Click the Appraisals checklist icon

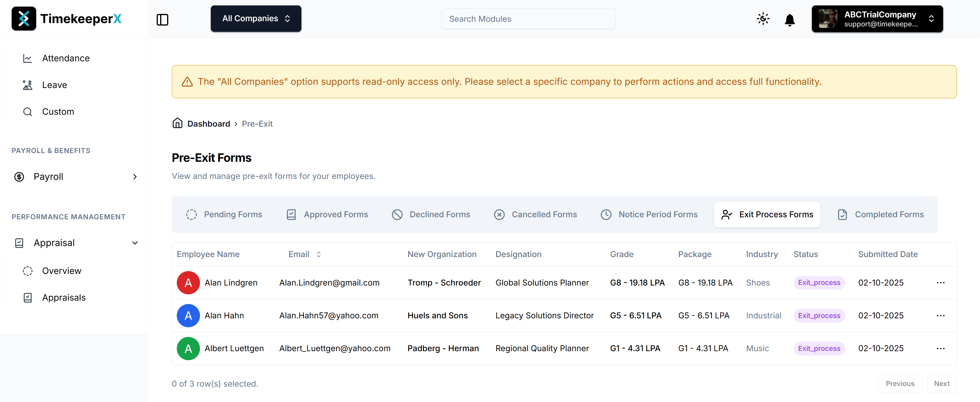pyautogui.click(x=27, y=298)
